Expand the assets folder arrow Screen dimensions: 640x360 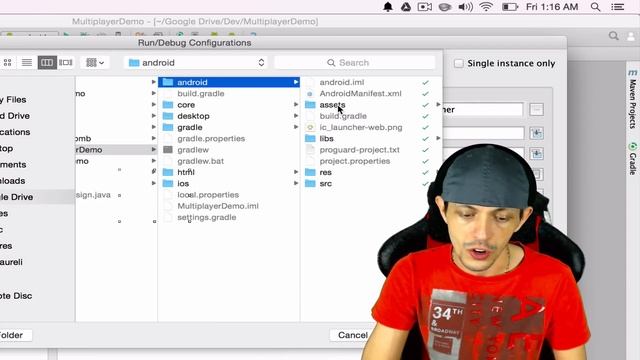tap(438, 104)
